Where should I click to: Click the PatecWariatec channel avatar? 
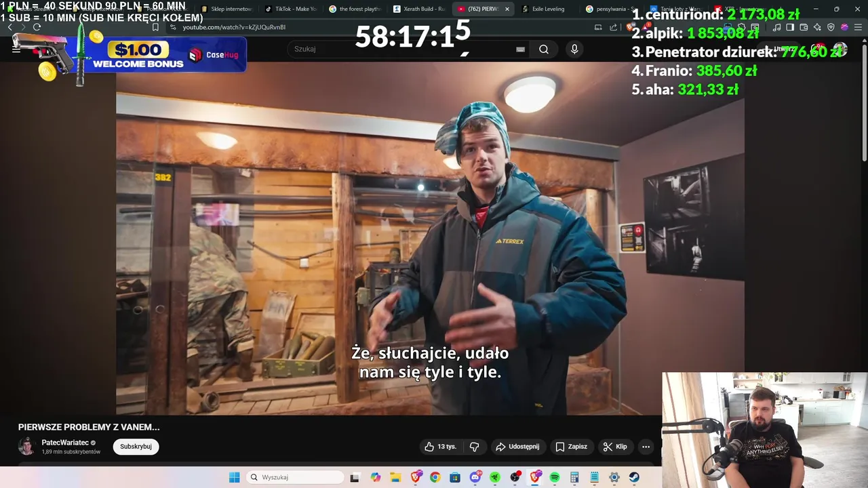pyautogui.click(x=26, y=447)
